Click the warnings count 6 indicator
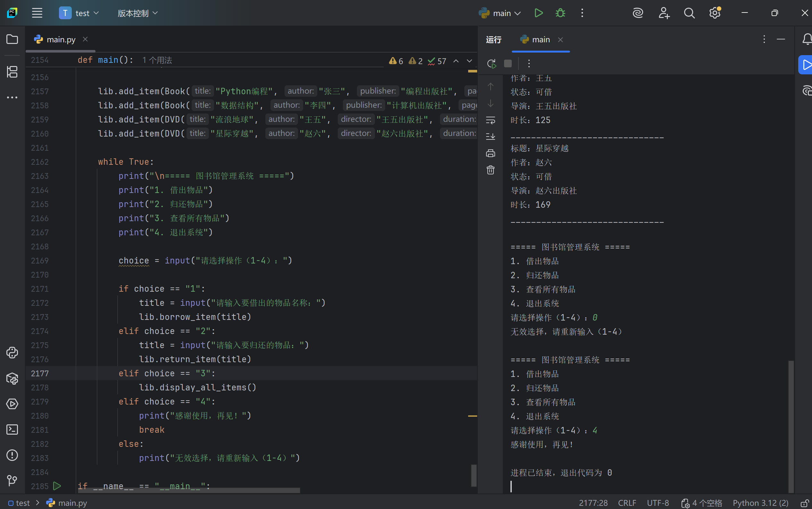This screenshot has height=509, width=812. (396, 61)
